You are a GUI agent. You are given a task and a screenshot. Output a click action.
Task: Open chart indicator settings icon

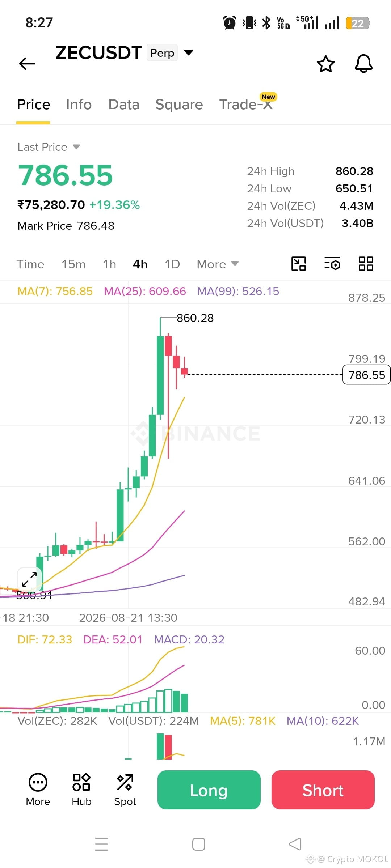coord(332,264)
